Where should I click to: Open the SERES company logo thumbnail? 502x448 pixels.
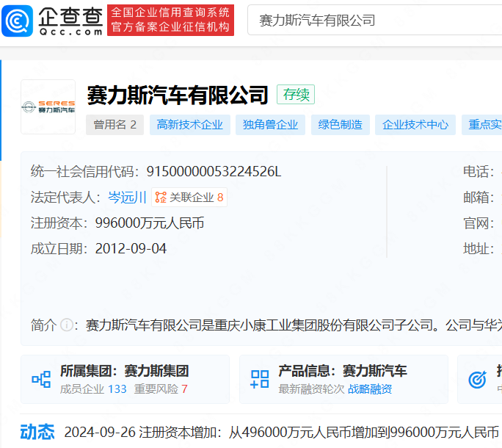[48, 106]
